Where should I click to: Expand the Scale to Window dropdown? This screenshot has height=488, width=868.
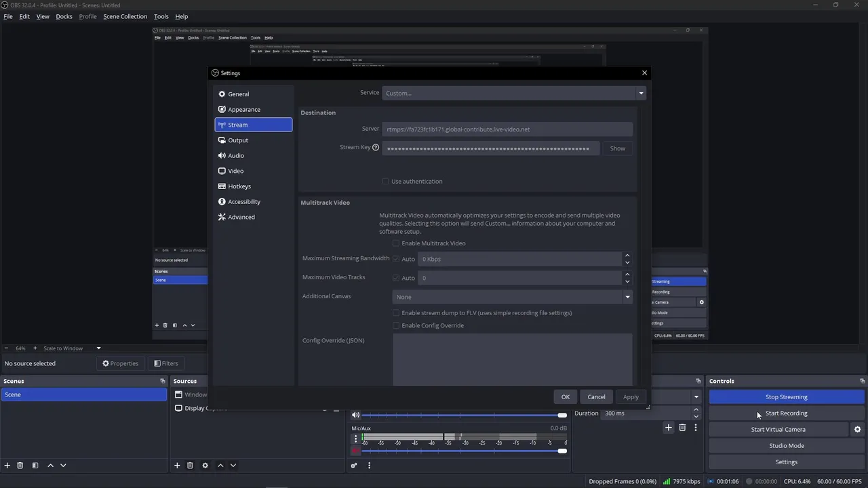(98, 348)
